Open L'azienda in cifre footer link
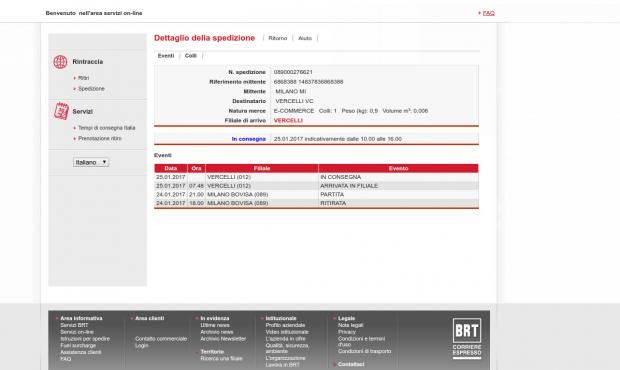Viewport: 620px width, 370px height. 285,339
